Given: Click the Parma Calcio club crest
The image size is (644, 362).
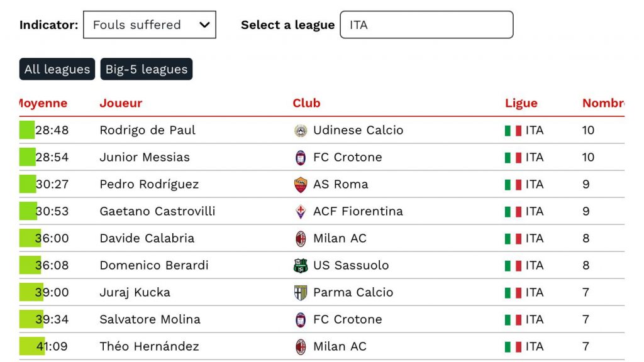Looking at the screenshot, I should (x=301, y=293).
